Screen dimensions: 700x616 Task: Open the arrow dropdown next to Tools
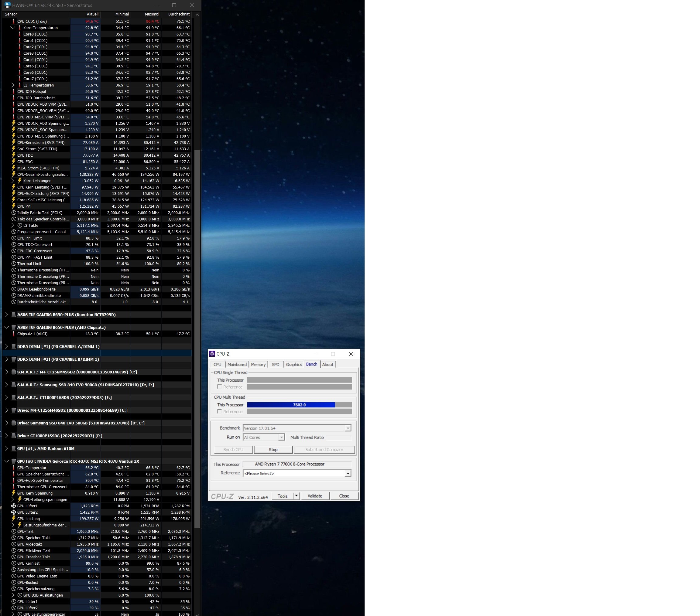pos(296,496)
